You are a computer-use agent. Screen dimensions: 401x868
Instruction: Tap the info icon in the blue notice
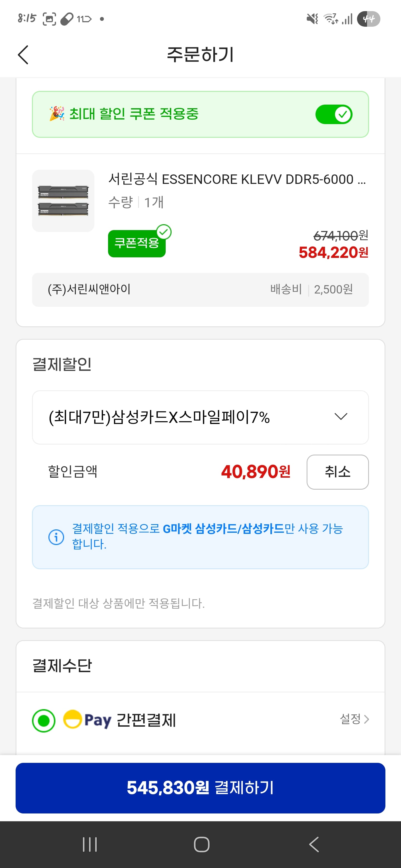pos(56,537)
